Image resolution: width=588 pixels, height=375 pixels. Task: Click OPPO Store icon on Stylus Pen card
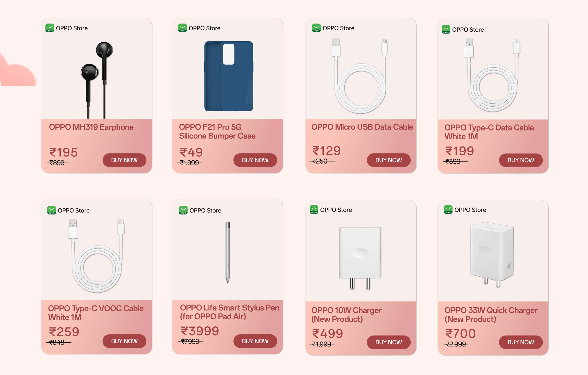pyautogui.click(x=183, y=210)
